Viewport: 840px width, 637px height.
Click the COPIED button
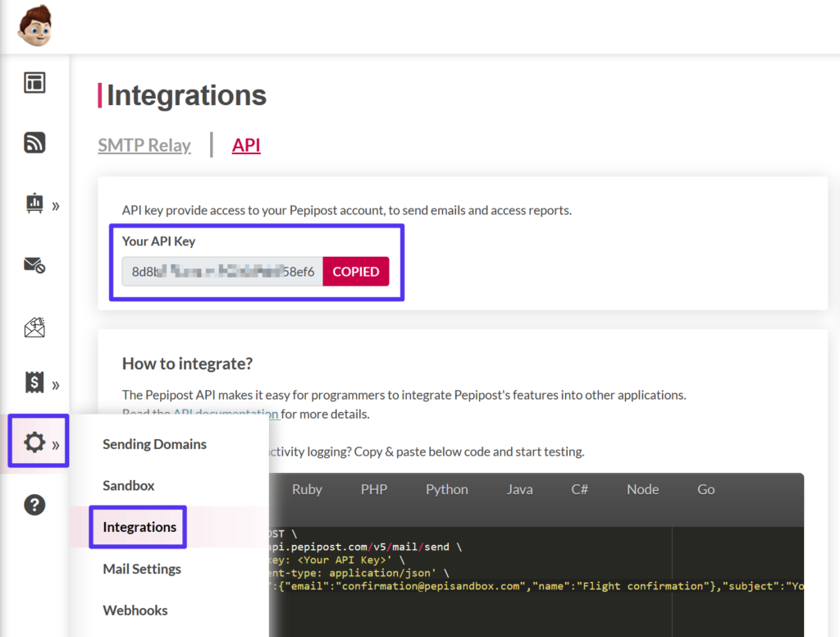coord(355,271)
